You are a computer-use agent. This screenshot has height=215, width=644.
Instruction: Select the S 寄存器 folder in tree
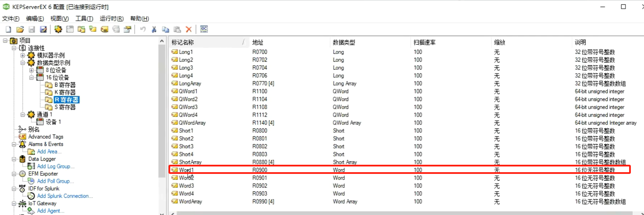pos(65,107)
